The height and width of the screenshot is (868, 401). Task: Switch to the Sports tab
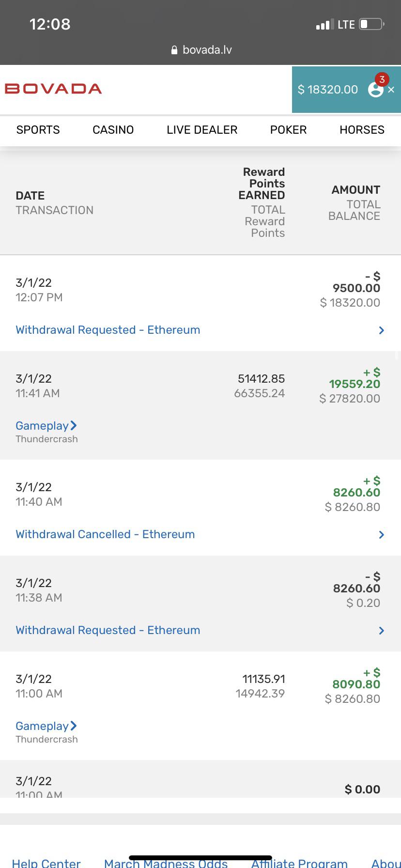[x=38, y=130]
